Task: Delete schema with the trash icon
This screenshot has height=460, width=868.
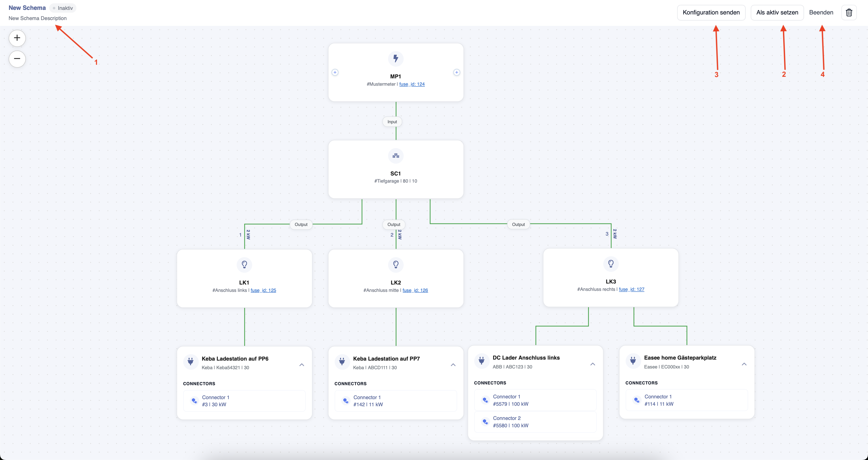Action: [849, 12]
